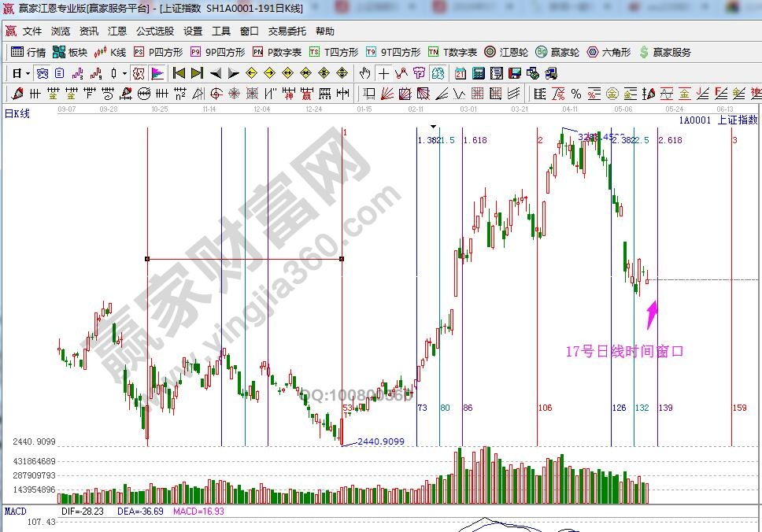Open the 江恩轮 (Gann wheel) tool
This screenshot has width=762, height=532.
tap(505, 53)
